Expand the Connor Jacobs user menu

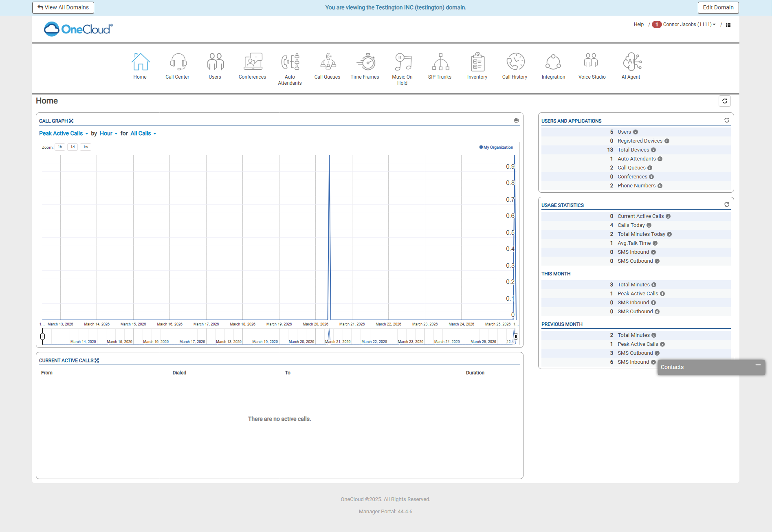point(689,24)
